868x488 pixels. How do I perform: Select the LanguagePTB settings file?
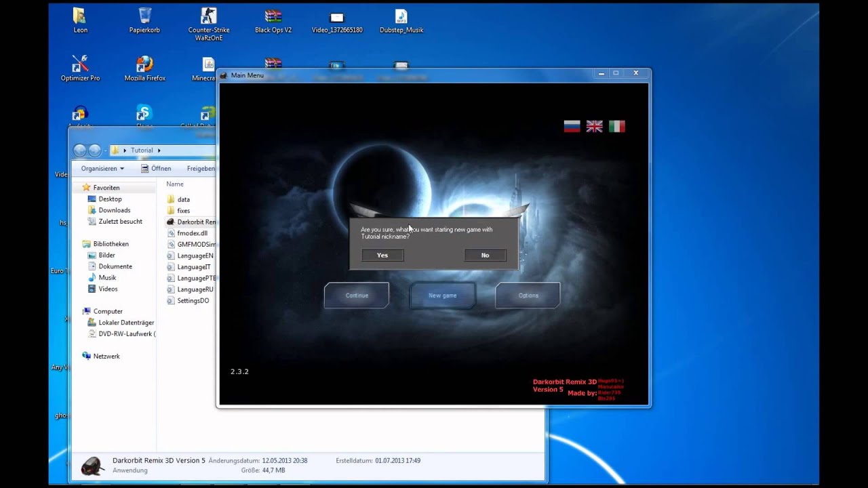(x=191, y=278)
